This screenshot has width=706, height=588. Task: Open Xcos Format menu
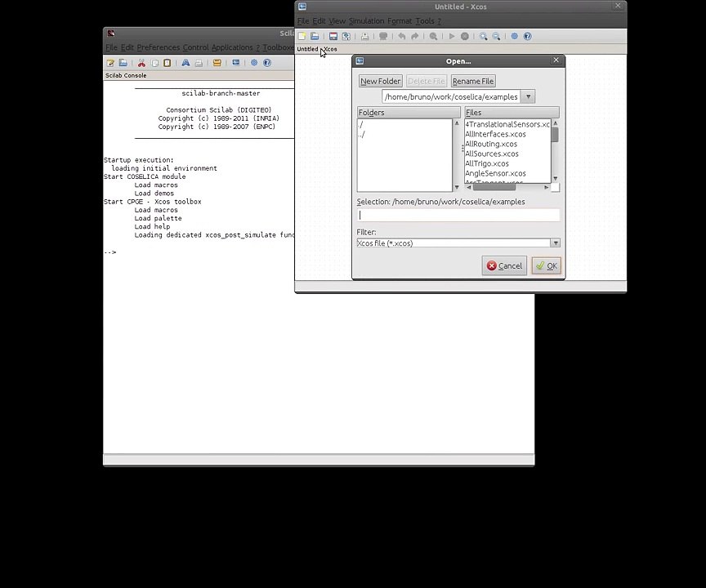tap(400, 21)
